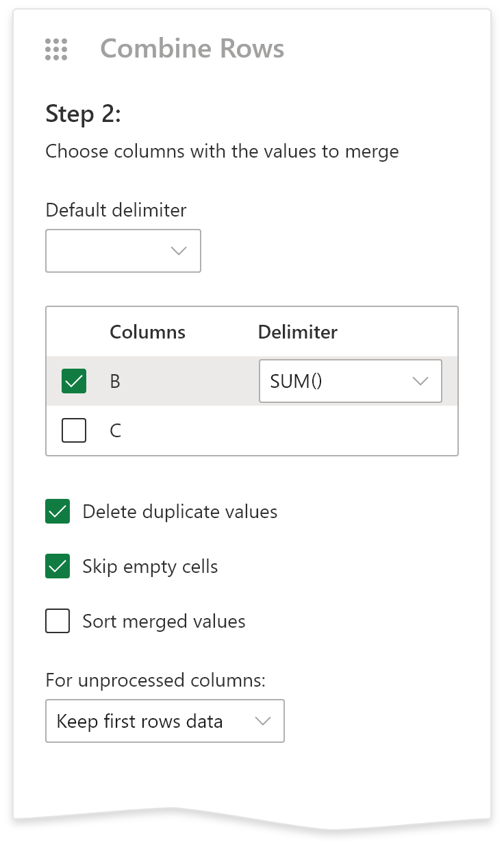The height and width of the screenshot is (847, 504).
Task: Click the chevron arrow in Default delimiter box
Action: pos(179,251)
